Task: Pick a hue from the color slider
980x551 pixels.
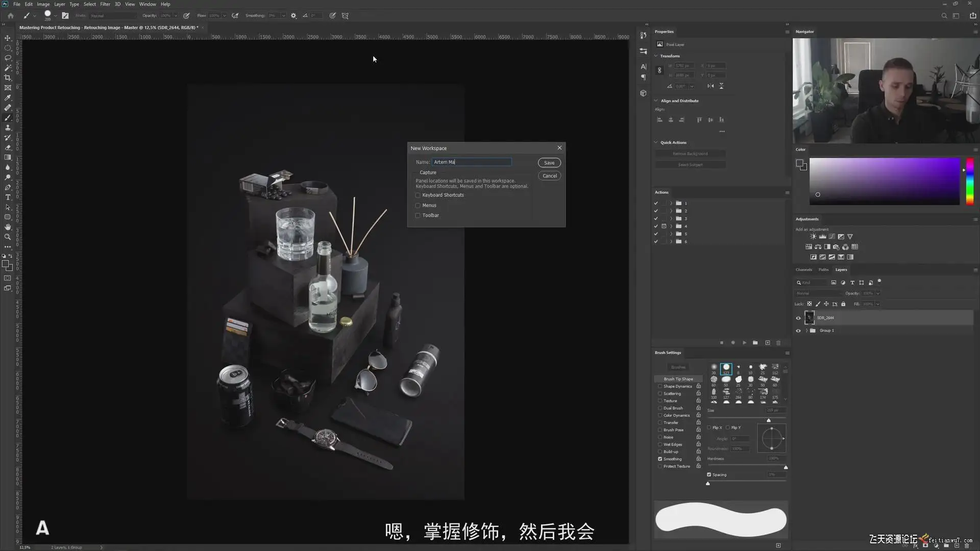Action: (970, 181)
